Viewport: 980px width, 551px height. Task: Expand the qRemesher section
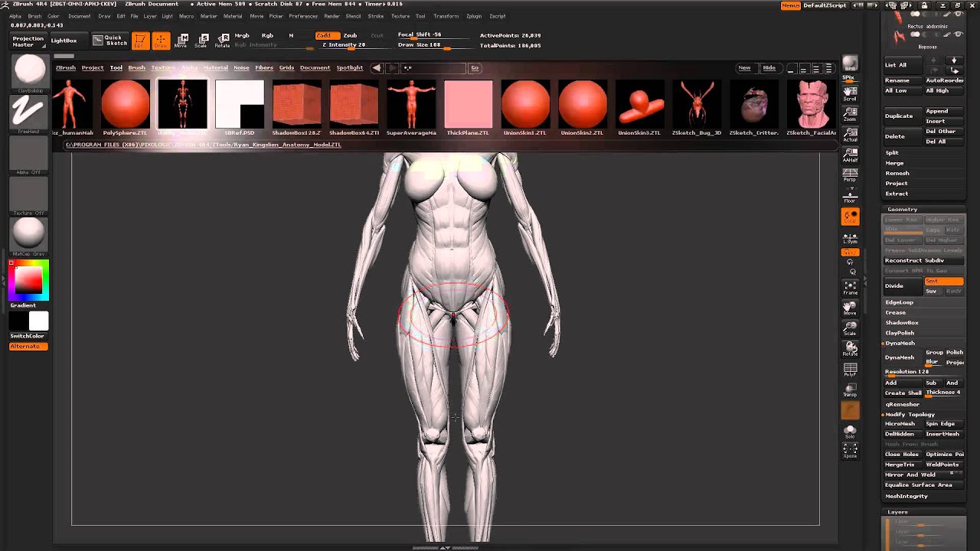(x=903, y=404)
